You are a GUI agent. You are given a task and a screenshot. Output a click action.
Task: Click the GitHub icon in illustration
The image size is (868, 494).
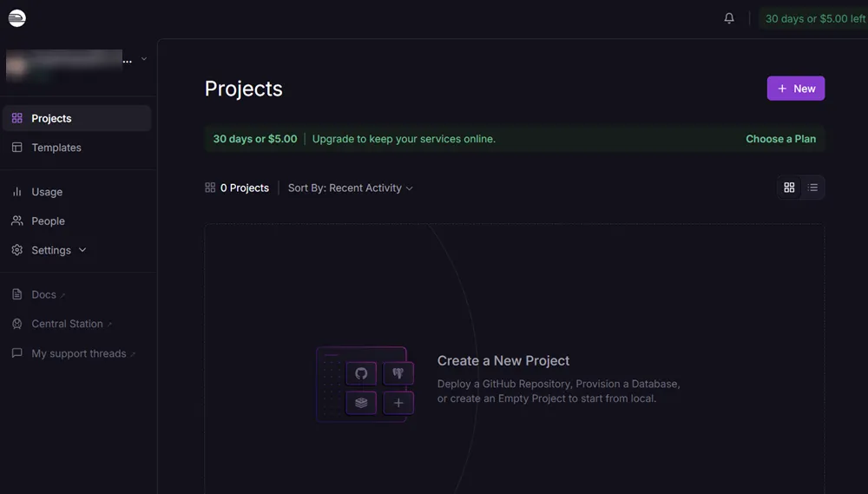pyautogui.click(x=361, y=373)
